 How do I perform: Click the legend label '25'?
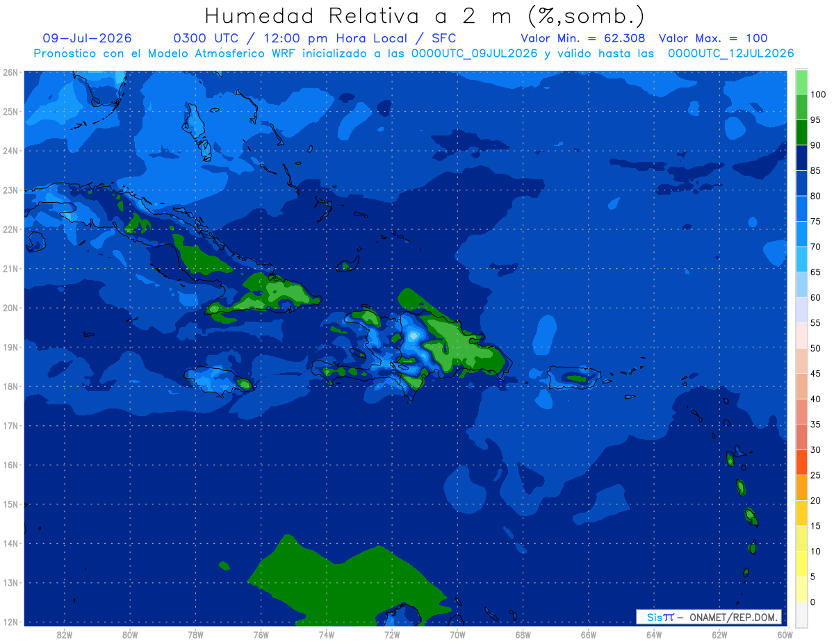pos(815,475)
